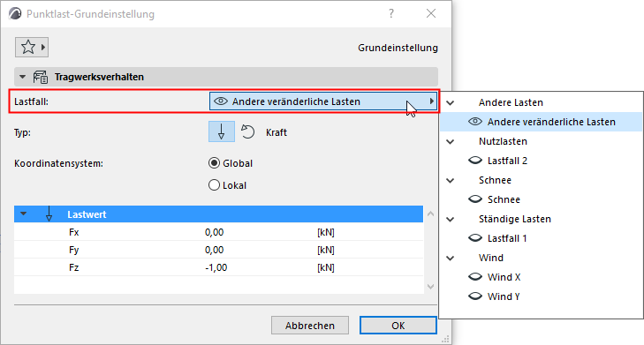Image resolution: width=644 pixels, height=345 pixels.
Task: Click the Fz row label
Action: [x=74, y=267]
